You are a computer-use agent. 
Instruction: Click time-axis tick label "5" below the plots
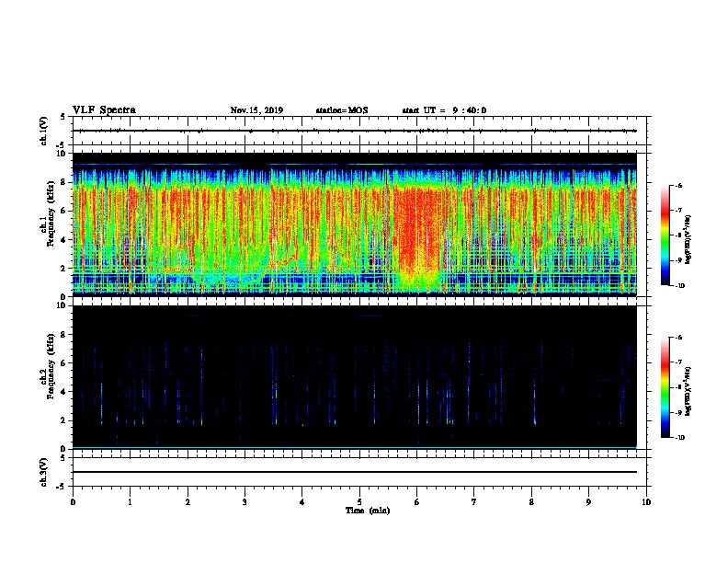(x=359, y=502)
